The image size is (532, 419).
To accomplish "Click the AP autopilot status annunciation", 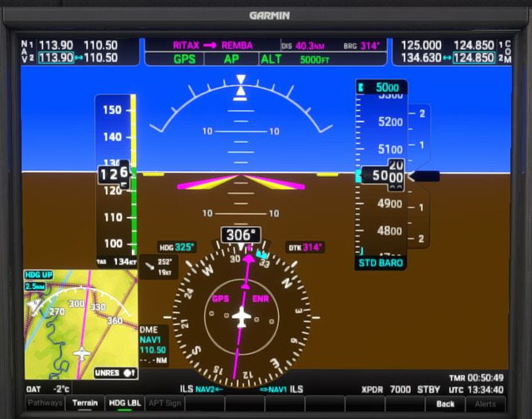I will coord(231,59).
